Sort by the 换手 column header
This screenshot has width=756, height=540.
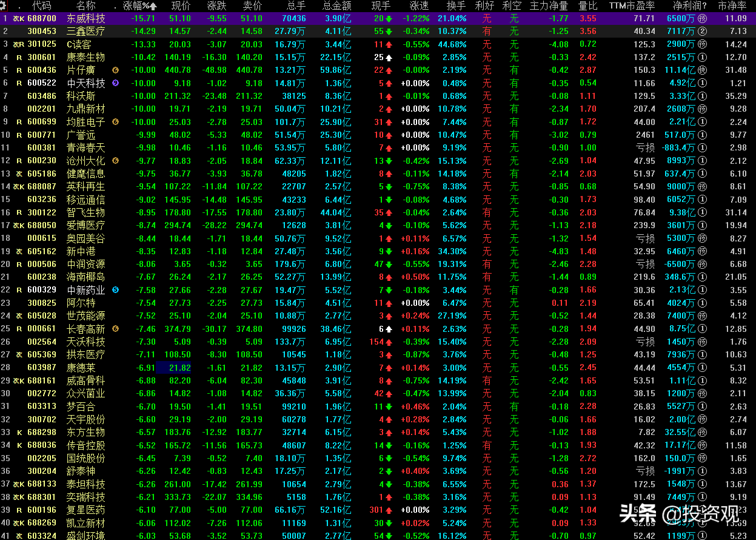457,5
